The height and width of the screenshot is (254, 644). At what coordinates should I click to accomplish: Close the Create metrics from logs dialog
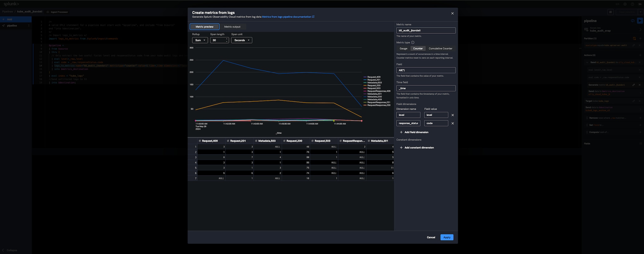pos(452,13)
